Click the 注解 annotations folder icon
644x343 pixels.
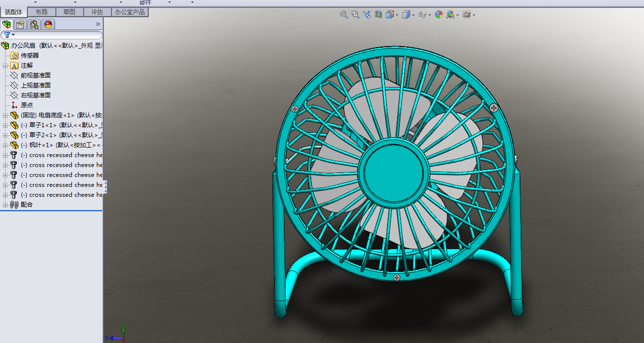click(x=14, y=66)
